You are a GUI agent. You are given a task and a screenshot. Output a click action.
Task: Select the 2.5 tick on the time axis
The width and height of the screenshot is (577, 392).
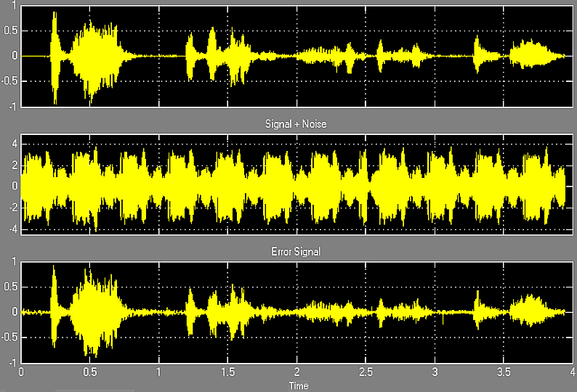coord(366,372)
